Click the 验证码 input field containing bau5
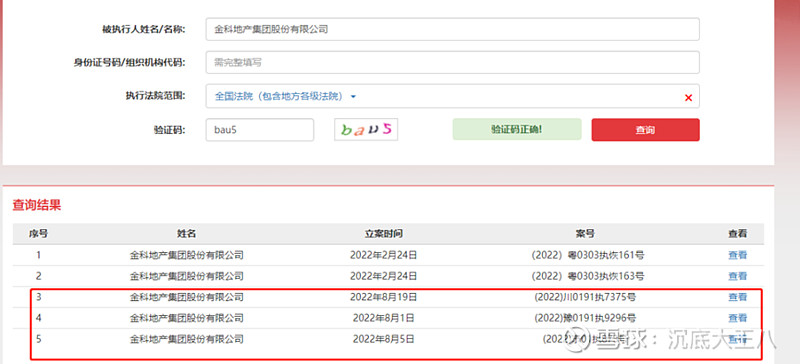The image size is (800, 364). point(260,130)
